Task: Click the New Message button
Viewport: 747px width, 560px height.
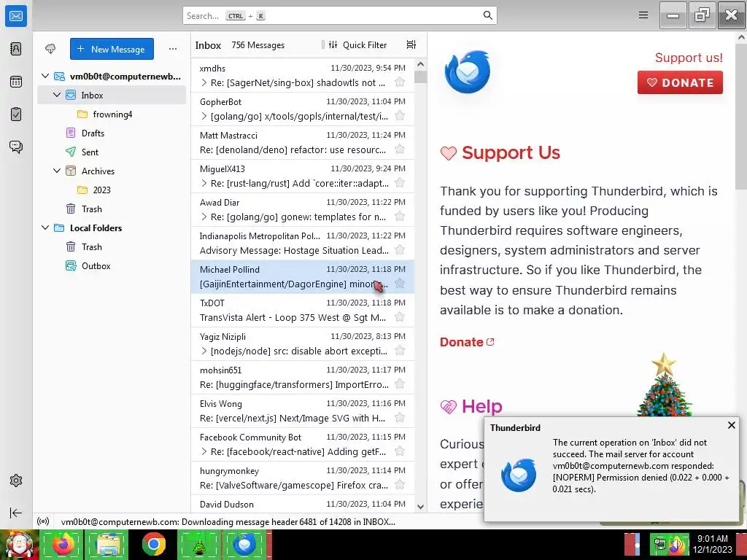Action: [112, 49]
